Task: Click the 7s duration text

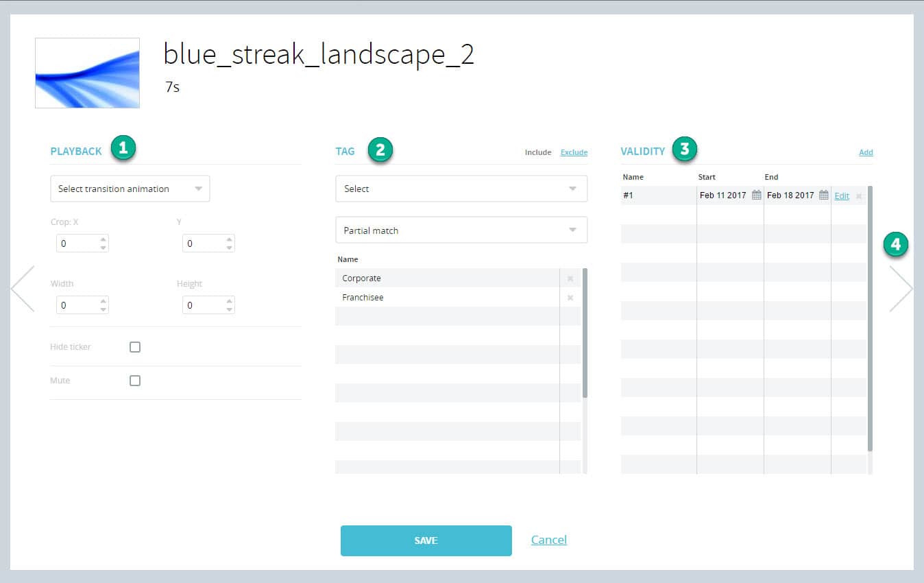Action: (x=172, y=87)
